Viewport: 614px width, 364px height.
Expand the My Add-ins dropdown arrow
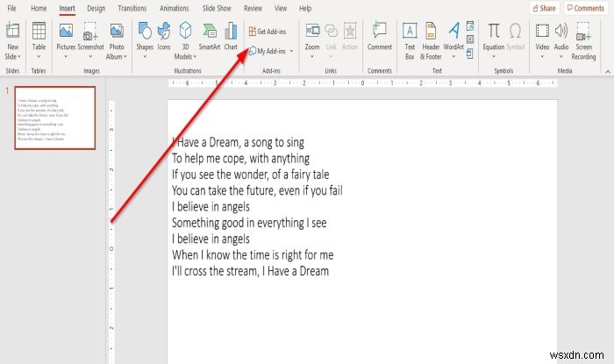(292, 51)
